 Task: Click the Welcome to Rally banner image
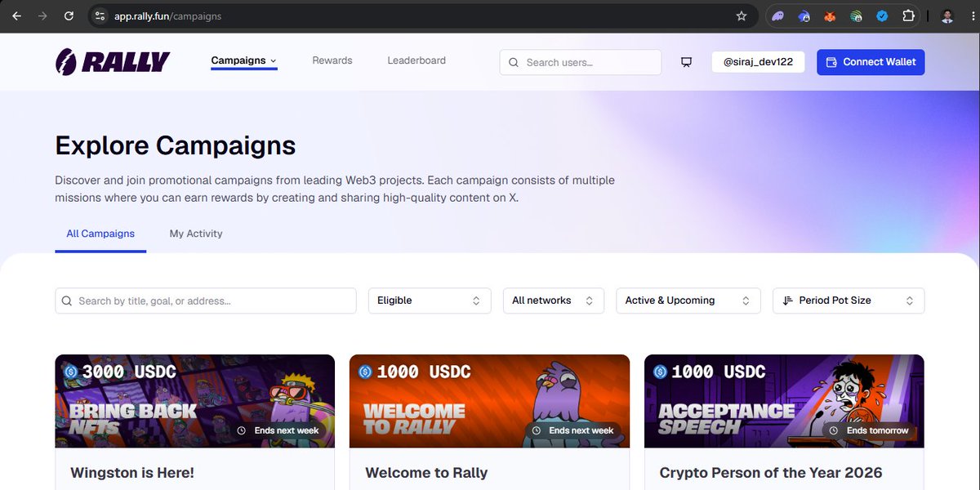[x=489, y=401]
